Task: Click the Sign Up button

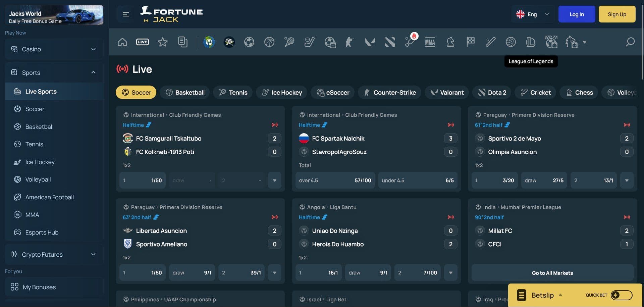Action: pos(617,14)
